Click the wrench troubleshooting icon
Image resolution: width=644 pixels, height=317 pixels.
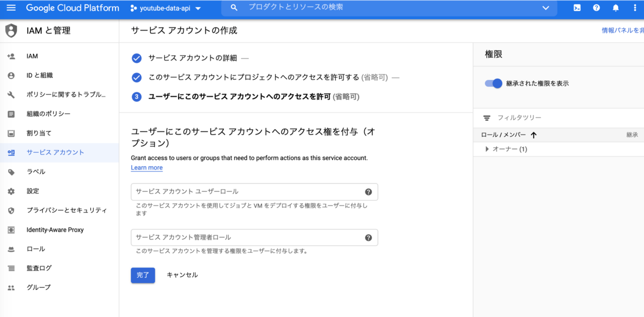point(11,94)
